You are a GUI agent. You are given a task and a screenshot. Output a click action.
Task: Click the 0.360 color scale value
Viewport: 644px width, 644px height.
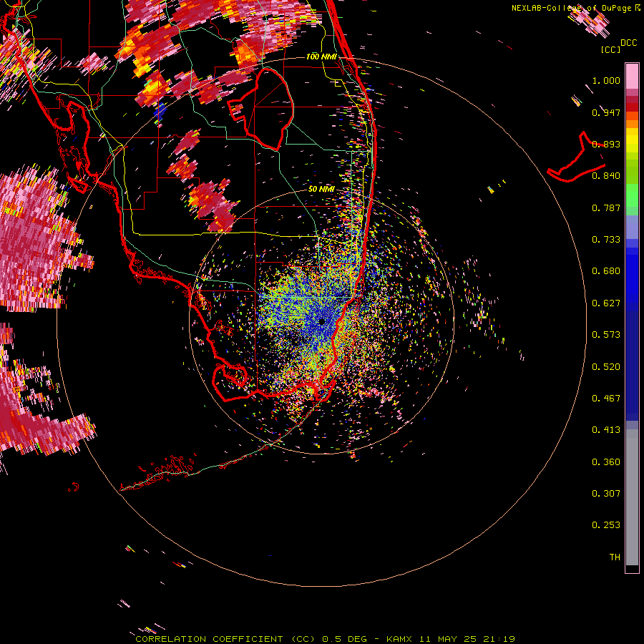click(606, 462)
